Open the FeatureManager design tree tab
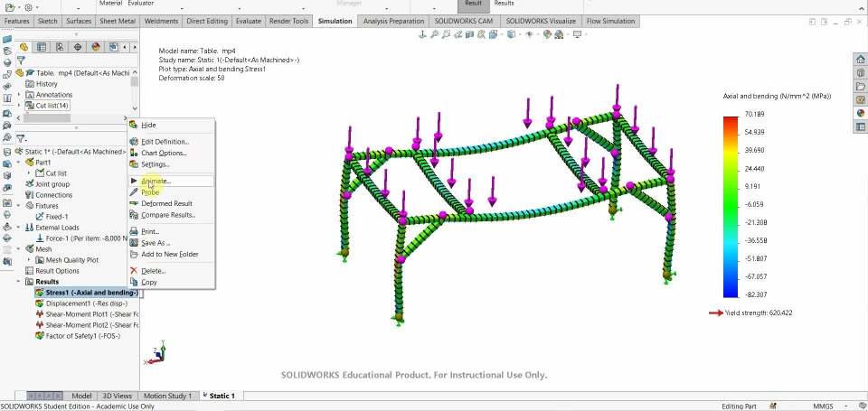 [x=24, y=47]
